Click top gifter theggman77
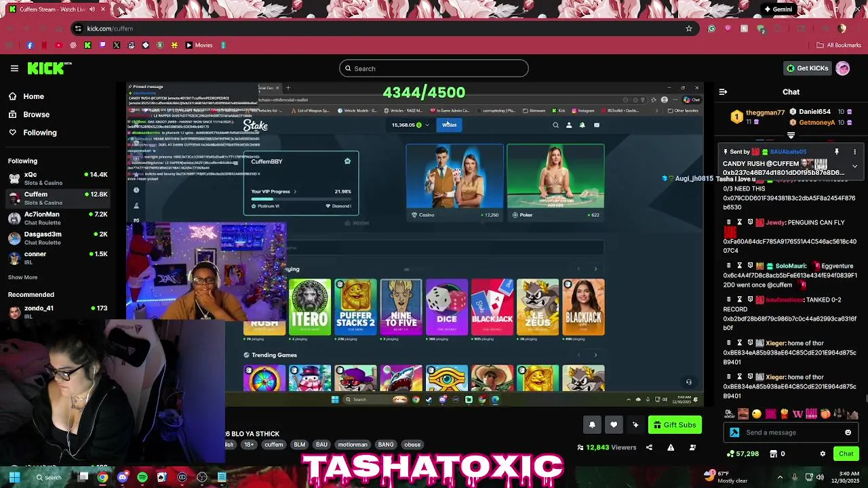 coord(765,113)
